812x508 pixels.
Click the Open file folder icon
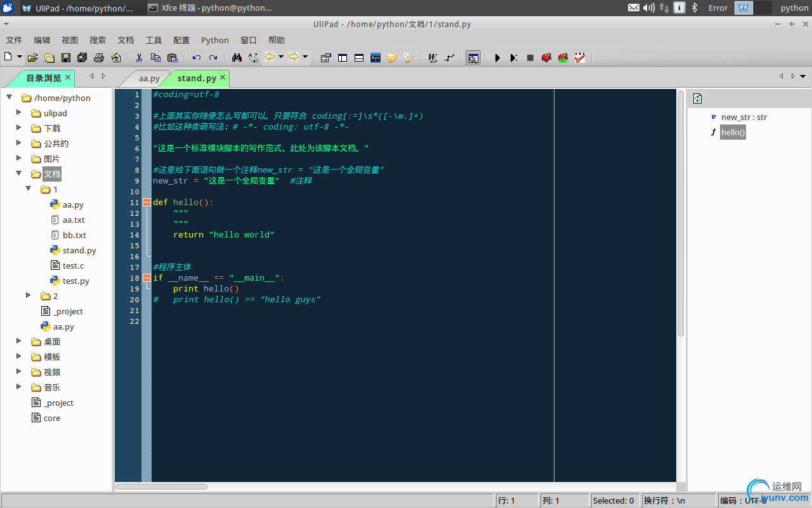point(33,58)
